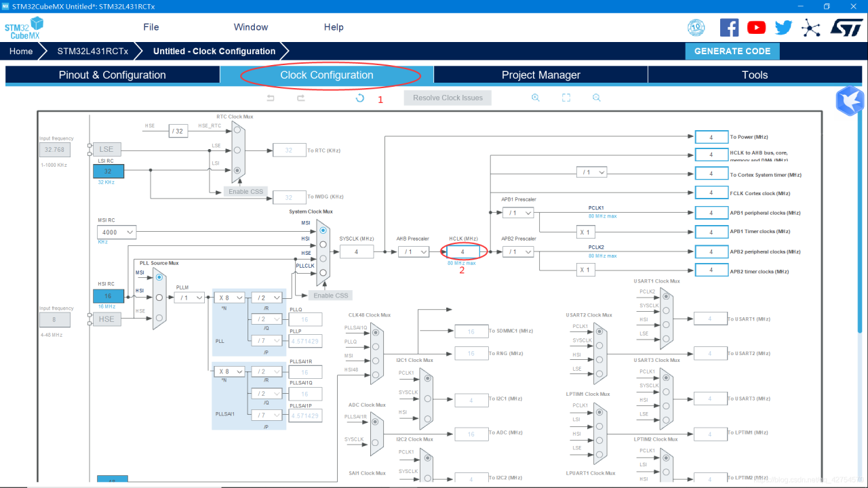Go to Home breadcrumb

(21, 51)
